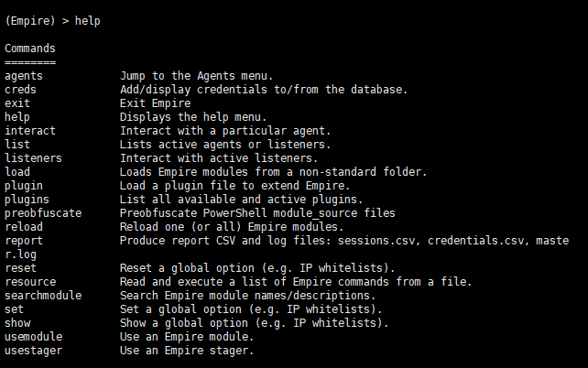Click the "Commands" heading text
The height and width of the screenshot is (368, 588).
(29, 48)
